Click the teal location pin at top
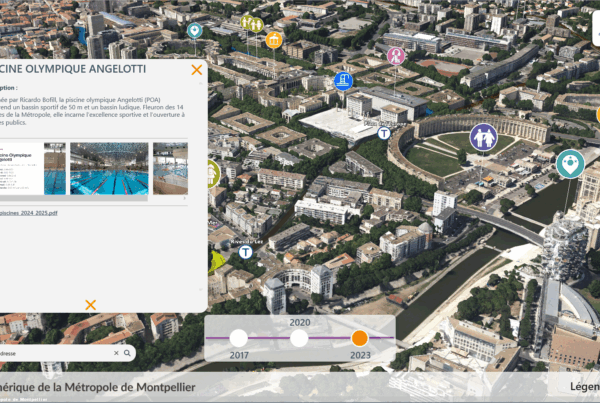600x403 pixels. tap(195, 30)
